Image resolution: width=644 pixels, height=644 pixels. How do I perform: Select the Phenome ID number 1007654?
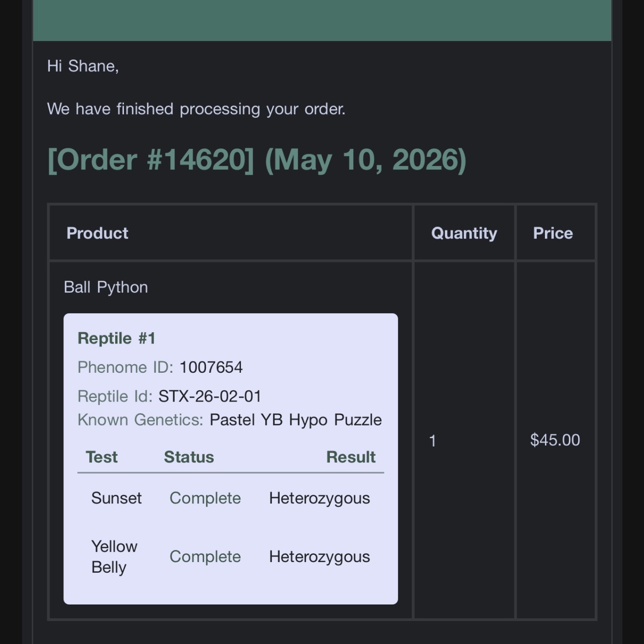(x=211, y=367)
